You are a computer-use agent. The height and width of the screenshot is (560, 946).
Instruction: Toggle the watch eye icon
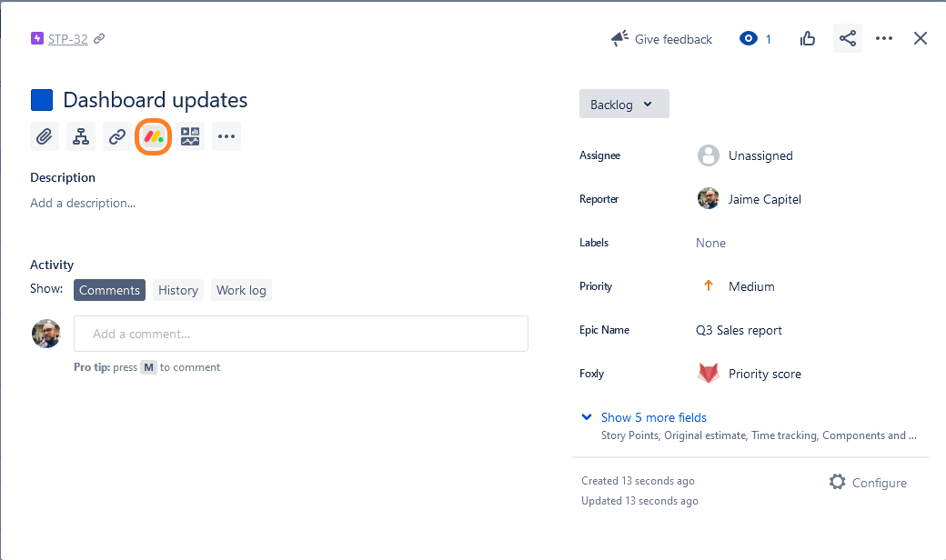click(x=748, y=38)
